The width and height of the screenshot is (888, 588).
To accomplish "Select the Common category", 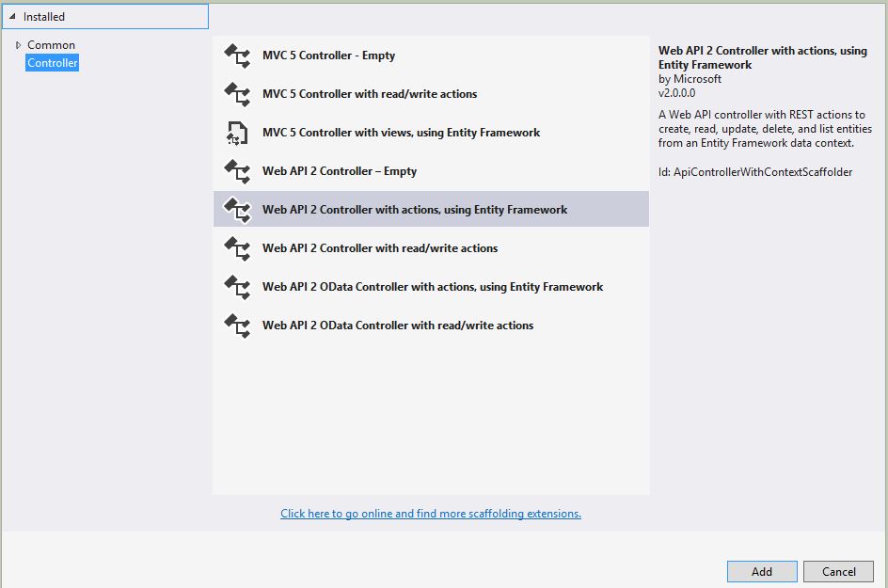I will [51, 45].
